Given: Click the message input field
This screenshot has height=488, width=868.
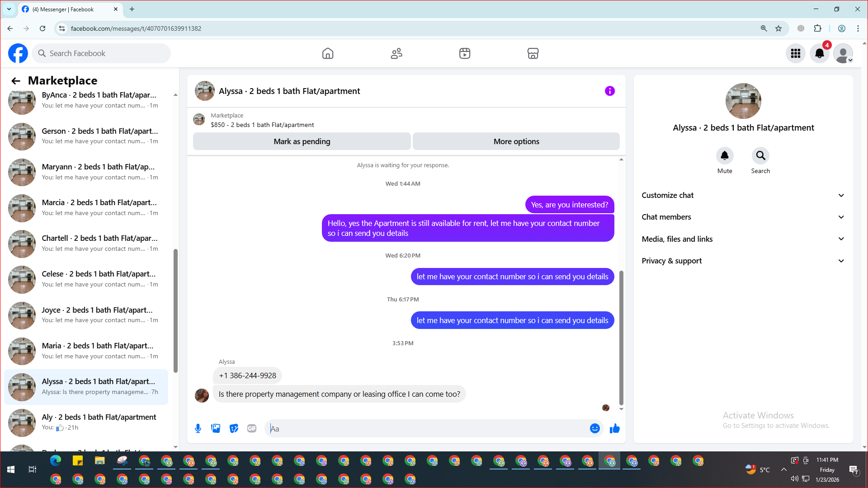Looking at the screenshot, I should click(425, 428).
